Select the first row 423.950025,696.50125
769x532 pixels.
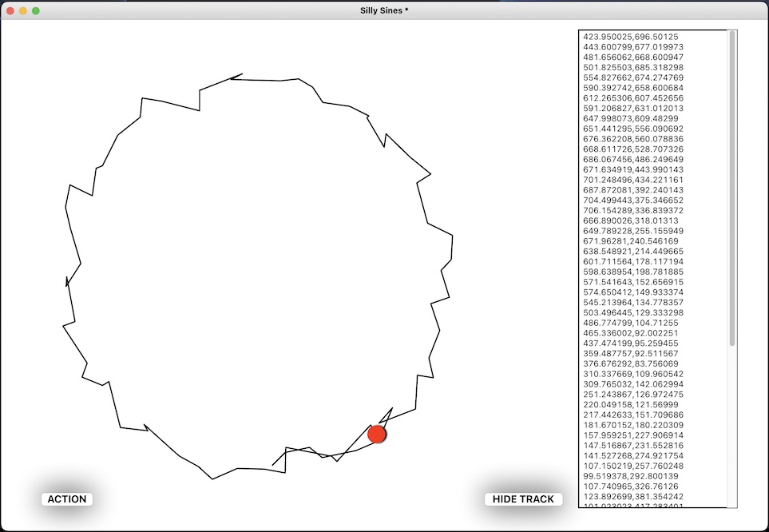point(631,37)
